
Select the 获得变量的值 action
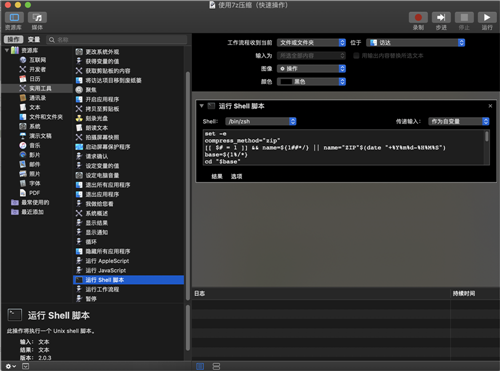tap(97, 61)
